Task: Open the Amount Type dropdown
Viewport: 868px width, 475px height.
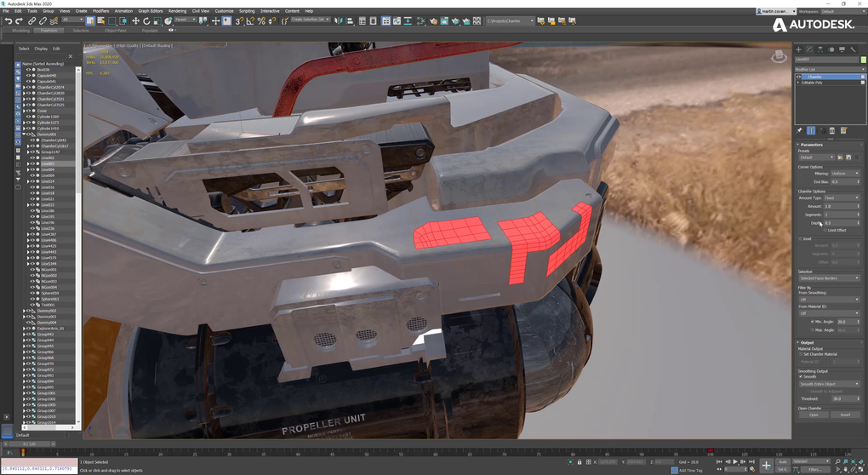Action: (x=842, y=197)
